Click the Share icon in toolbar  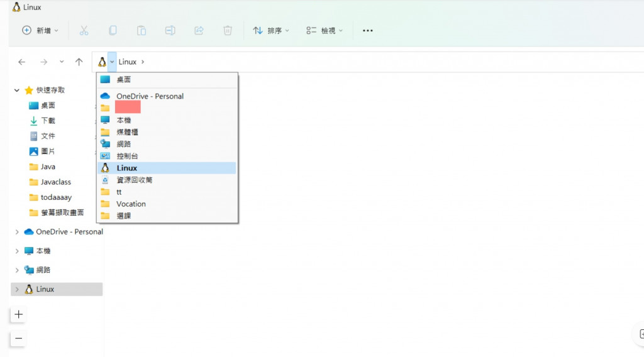coord(199,30)
